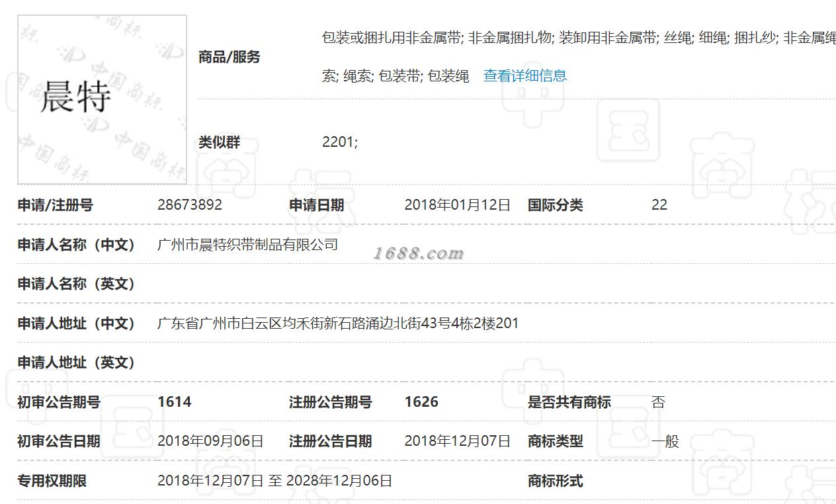Click the 国际分类 label

(x=556, y=205)
